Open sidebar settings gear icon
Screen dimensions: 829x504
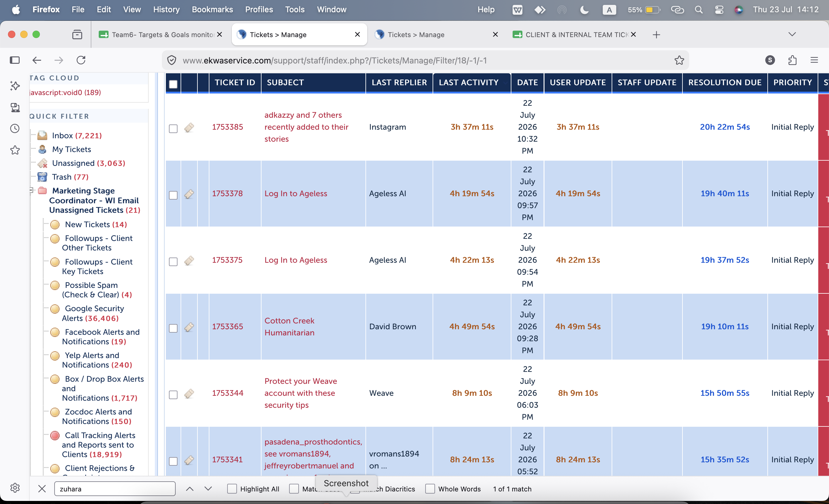click(x=15, y=487)
